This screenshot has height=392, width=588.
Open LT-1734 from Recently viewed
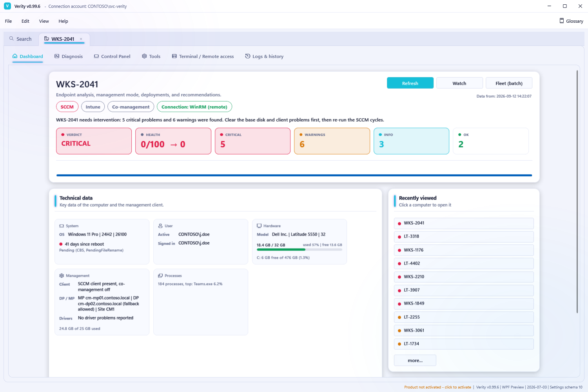[464, 344]
